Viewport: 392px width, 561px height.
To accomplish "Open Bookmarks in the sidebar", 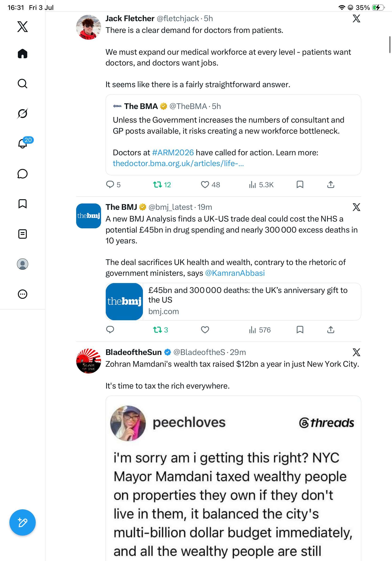I will tap(23, 204).
